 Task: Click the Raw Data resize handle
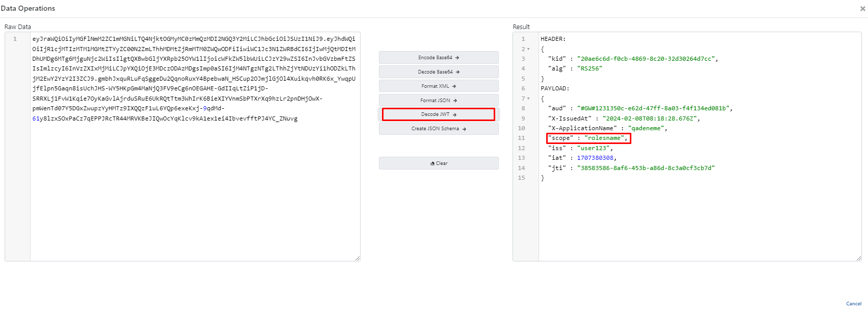(x=358, y=258)
